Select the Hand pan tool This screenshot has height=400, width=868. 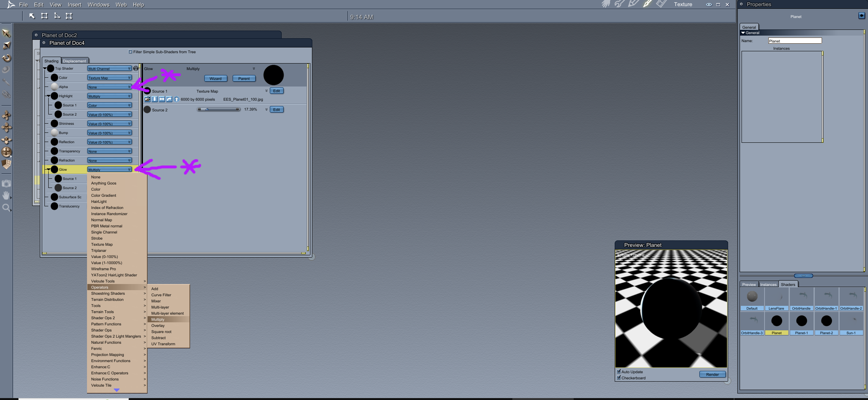pos(6,196)
